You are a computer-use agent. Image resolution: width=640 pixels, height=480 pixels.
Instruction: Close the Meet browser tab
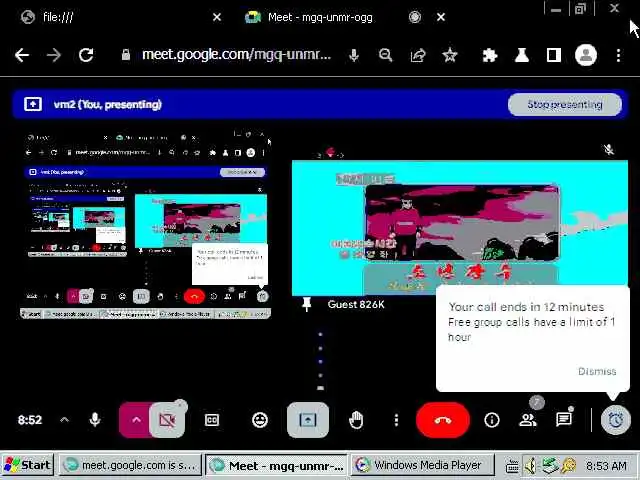pos(441,17)
